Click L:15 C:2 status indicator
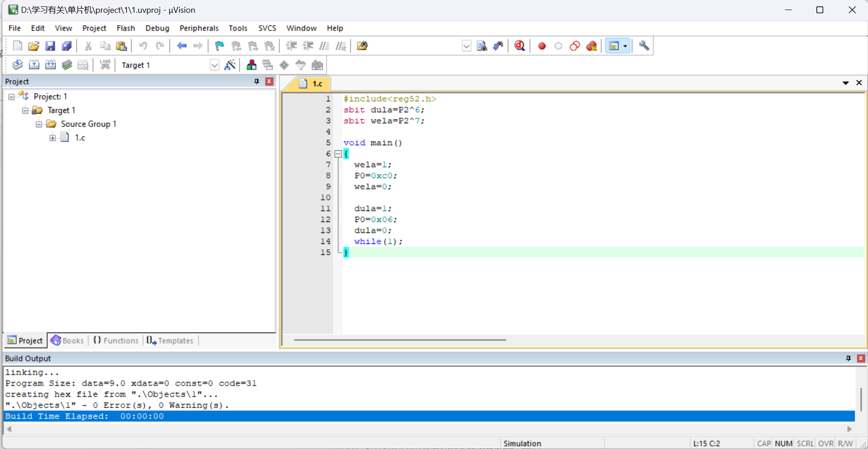The width and height of the screenshot is (868, 449). pos(706,443)
